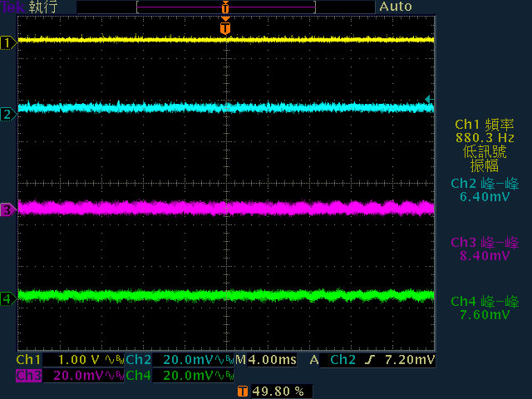Image resolution: width=532 pixels, height=399 pixels.
Task: Click the Ch1 coupling bandwidth icon
Action: pyautogui.click(x=115, y=360)
